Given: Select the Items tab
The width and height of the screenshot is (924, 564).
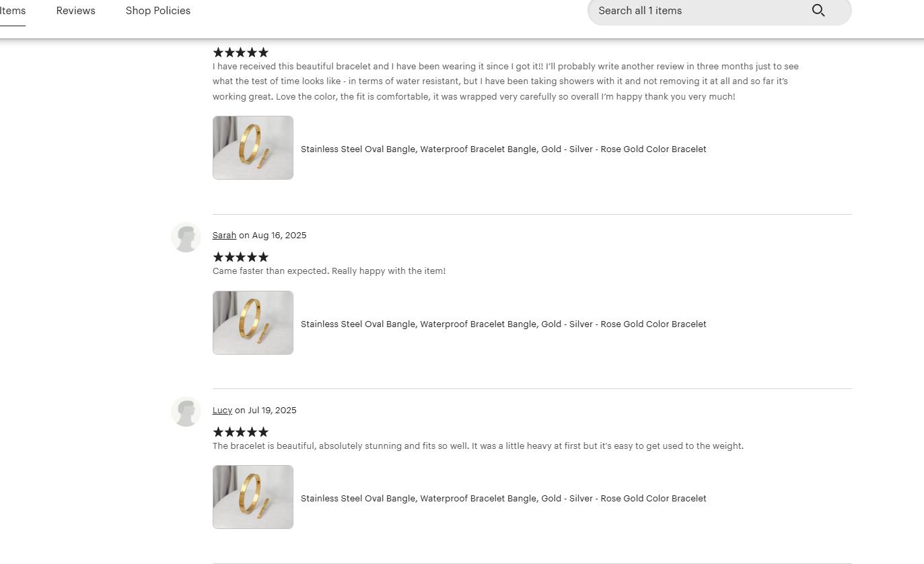Looking at the screenshot, I should tap(12, 11).
